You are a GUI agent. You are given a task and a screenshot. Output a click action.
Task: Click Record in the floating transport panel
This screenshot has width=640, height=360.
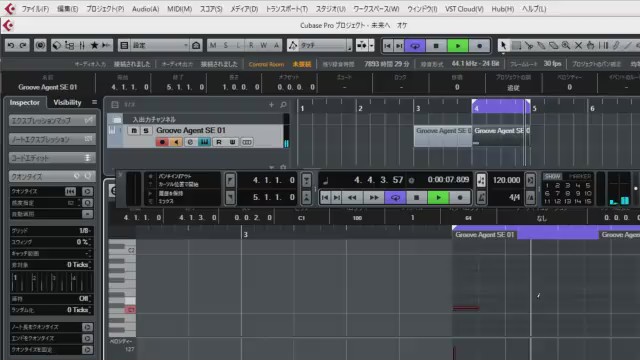click(x=460, y=198)
